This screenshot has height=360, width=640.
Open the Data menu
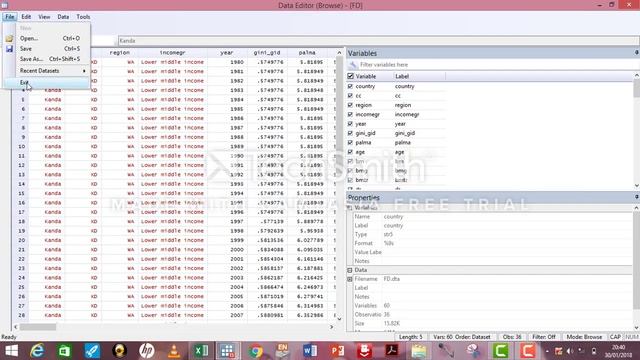coord(63,17)
